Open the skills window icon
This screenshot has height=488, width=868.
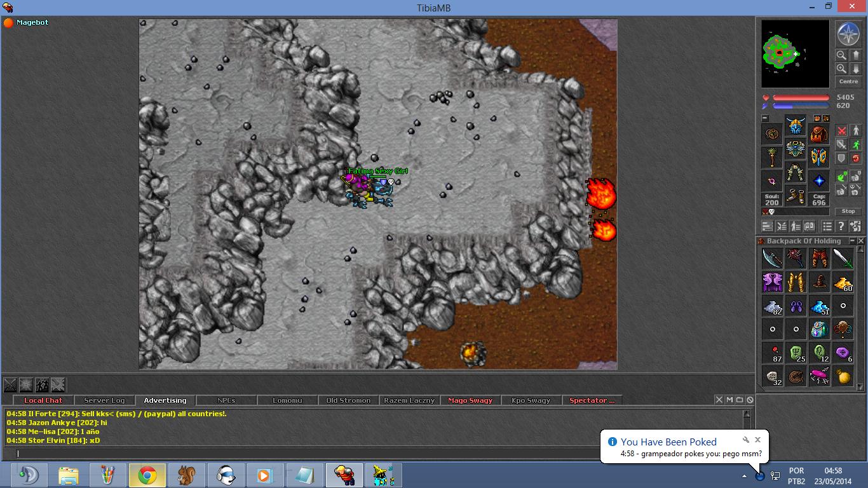pyautogui.click(x=768, y=226)
